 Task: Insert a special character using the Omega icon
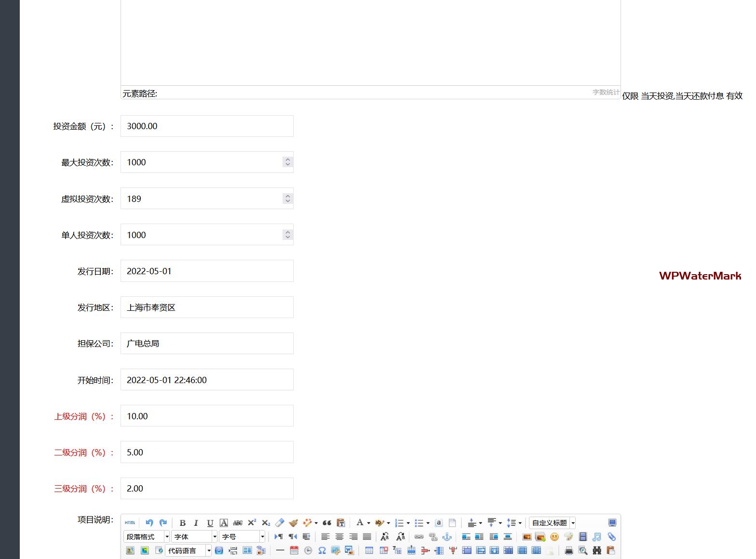[x=322, y=550]
